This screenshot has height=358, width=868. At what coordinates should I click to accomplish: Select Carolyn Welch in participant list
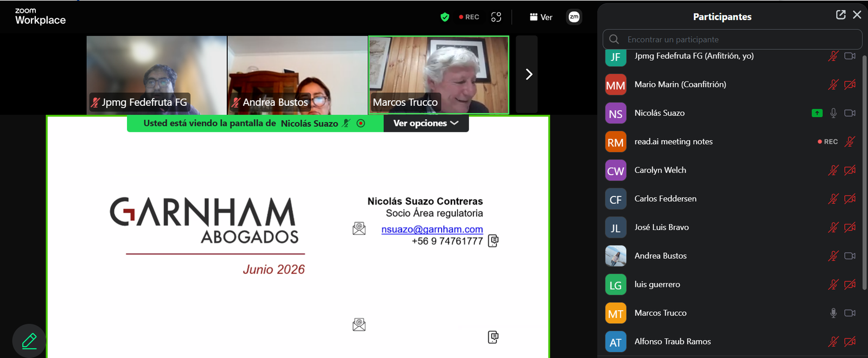pos(730,170)
